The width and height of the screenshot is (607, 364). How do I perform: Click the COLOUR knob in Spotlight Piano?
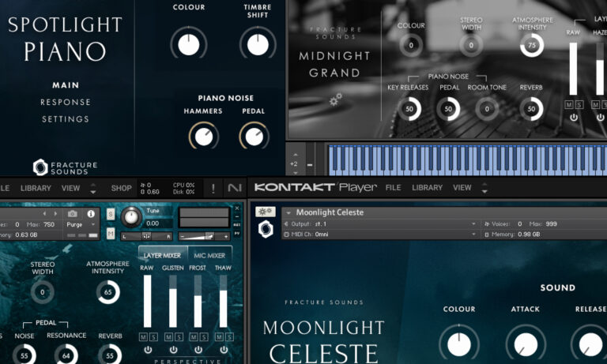189,44
